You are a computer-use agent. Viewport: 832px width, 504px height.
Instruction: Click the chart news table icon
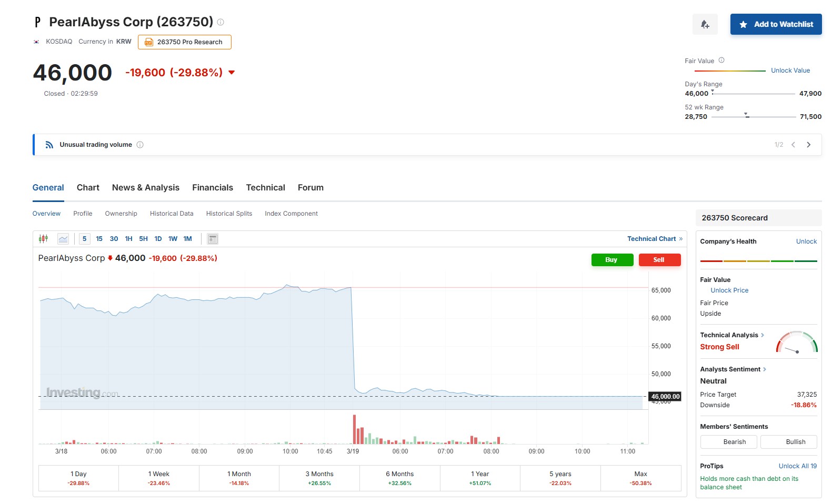[x=213, y=239]
